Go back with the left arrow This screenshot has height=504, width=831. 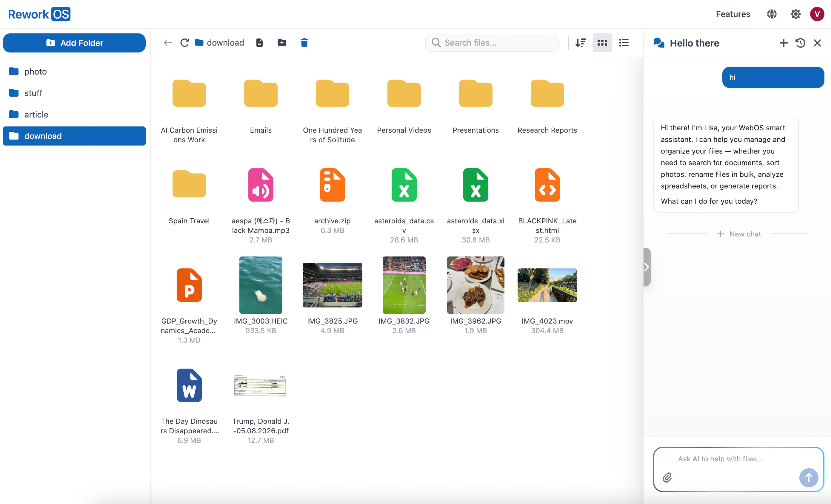pyautogui.click(x=168, y=43)
